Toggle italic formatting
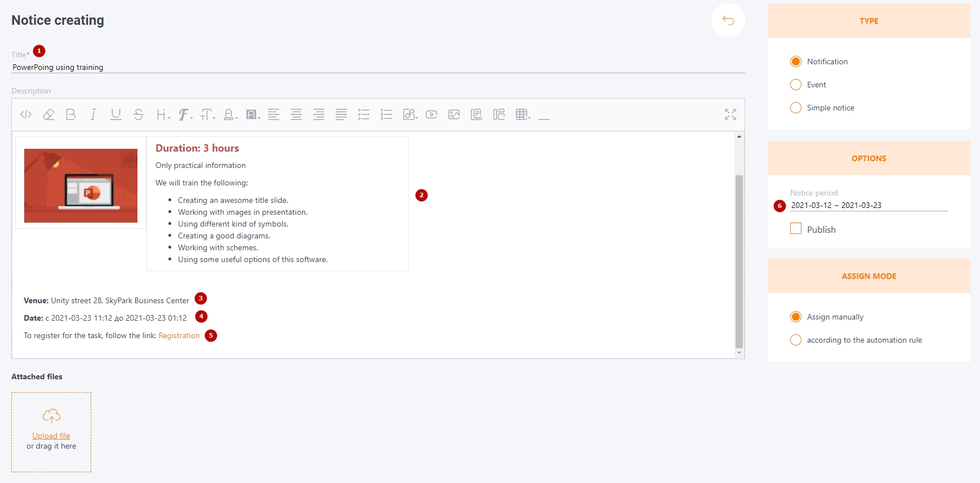 pyautogui.click(x=93, y=115)
